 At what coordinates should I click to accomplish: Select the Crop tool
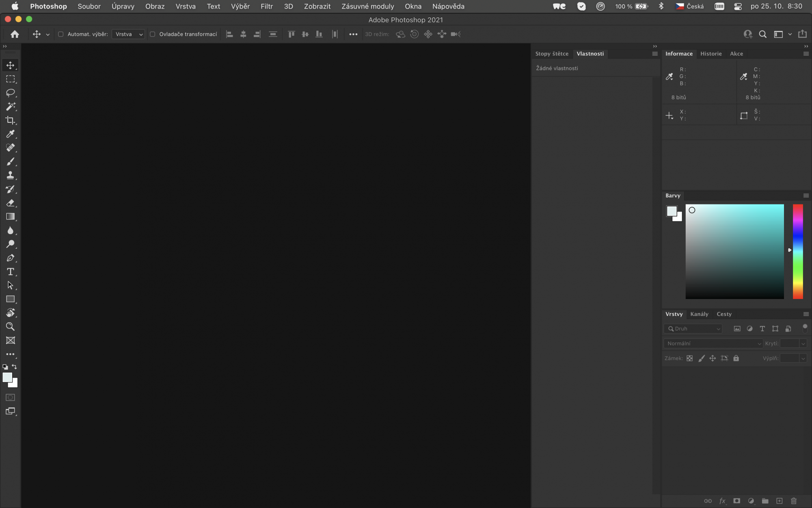pos(11,120)
